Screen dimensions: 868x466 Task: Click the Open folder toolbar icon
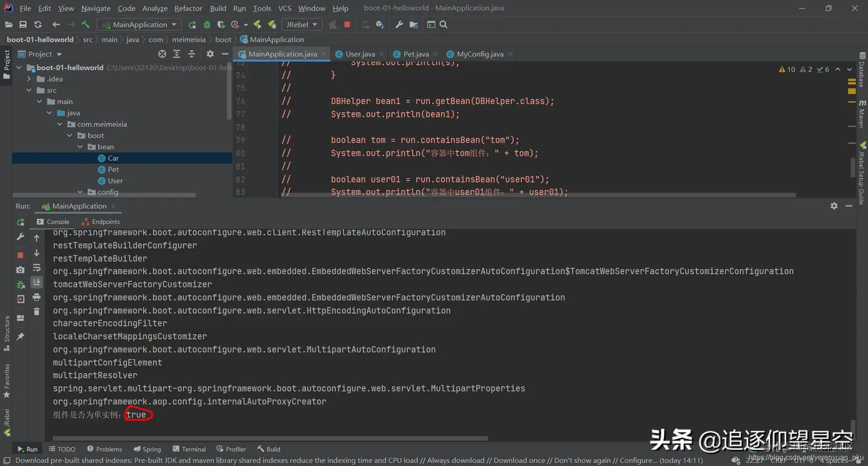(9, 25)
